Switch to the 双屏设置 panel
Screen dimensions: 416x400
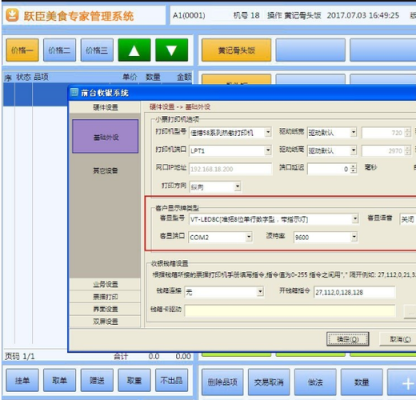click(105, 321)
